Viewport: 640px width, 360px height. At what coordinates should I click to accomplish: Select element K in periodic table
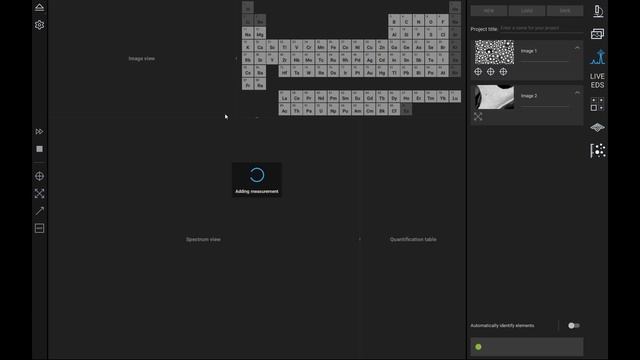click(x=248, y=46)
